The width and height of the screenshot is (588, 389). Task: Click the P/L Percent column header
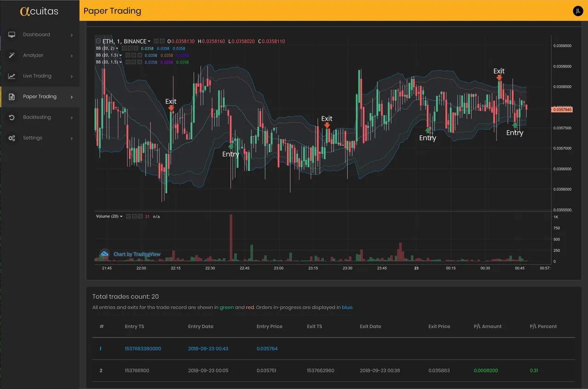(543, 327)
